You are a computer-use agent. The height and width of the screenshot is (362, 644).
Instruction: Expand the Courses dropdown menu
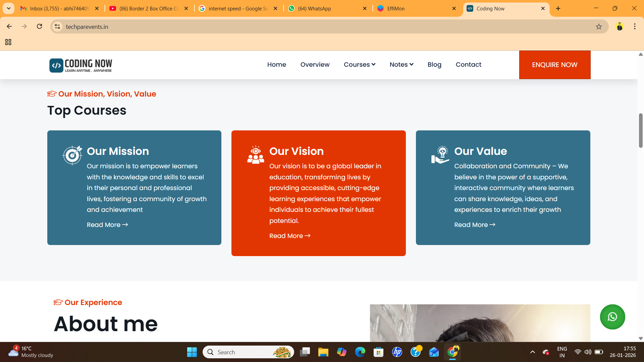click(359, 65)
